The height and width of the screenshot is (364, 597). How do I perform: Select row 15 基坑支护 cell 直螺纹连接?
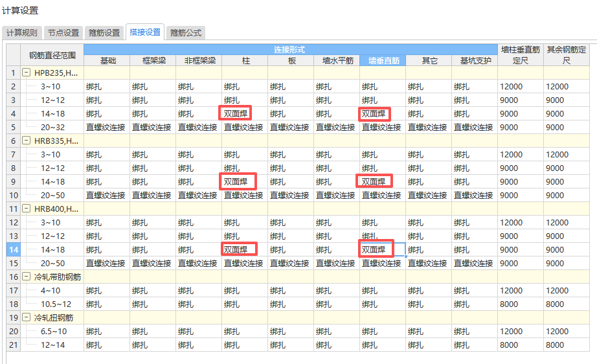[x=475, y=263]
